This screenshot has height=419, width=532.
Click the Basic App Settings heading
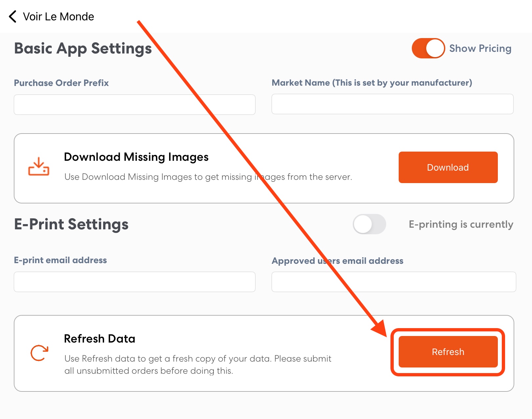click(x=83, y=49)
